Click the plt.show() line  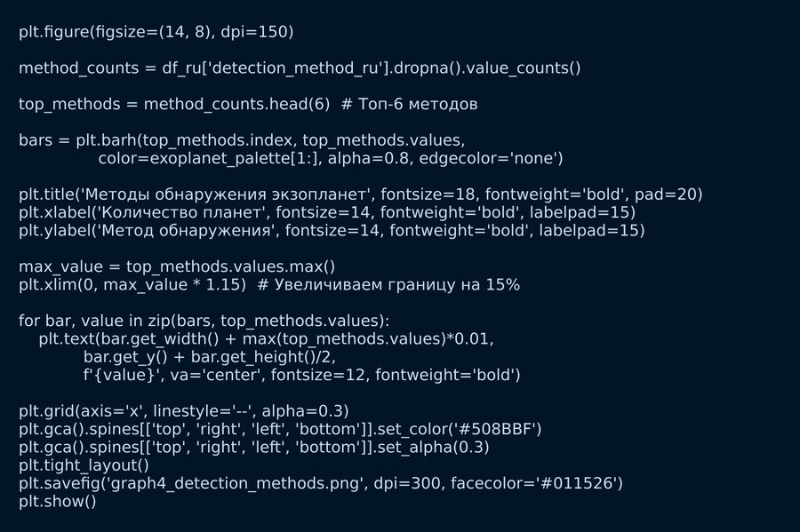click(57, 502)
